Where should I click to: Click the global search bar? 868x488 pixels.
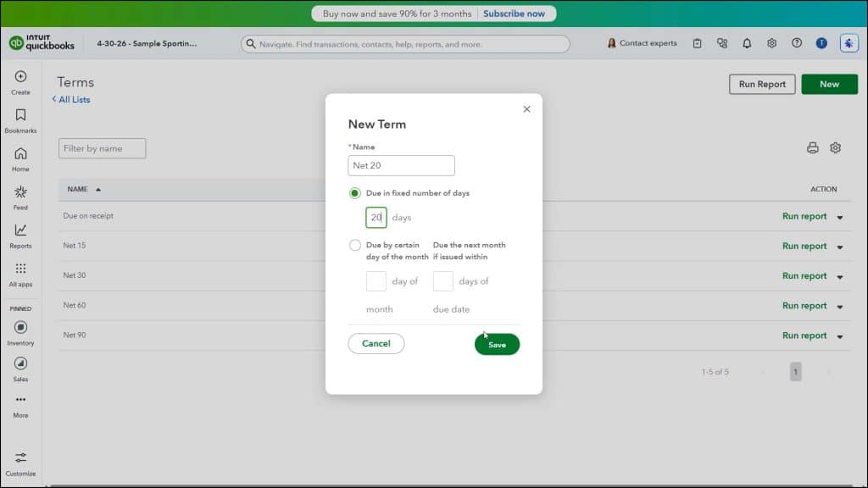coord(405,44)
